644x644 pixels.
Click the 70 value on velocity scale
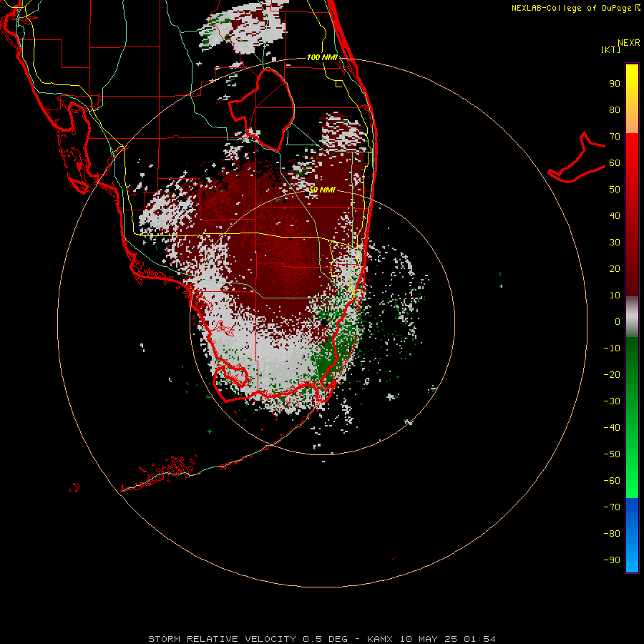615,137
